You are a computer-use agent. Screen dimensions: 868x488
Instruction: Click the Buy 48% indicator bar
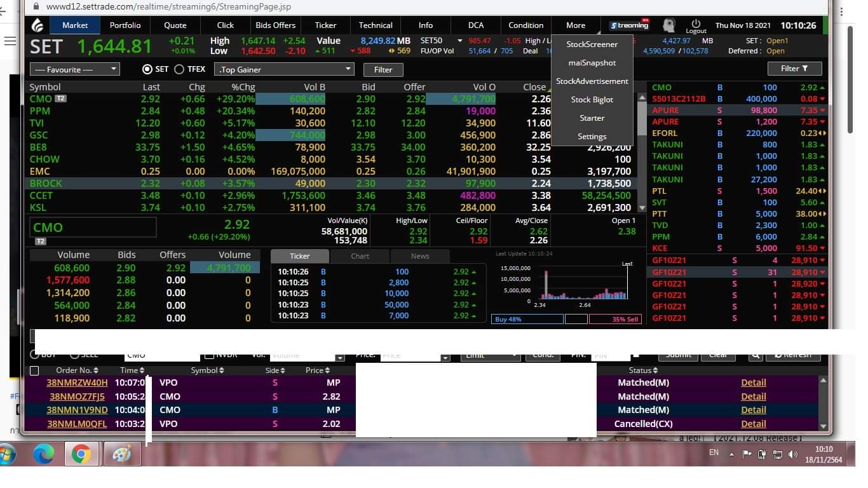point(527,319)
